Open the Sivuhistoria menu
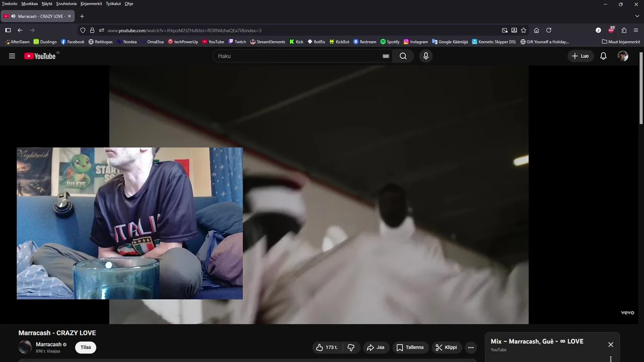 point(66,4)
